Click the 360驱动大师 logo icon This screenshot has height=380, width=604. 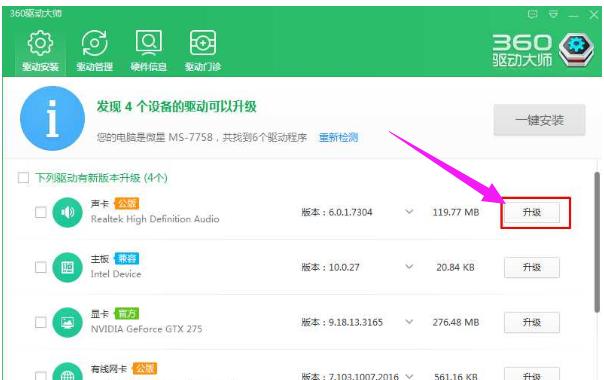click(576, 50)
